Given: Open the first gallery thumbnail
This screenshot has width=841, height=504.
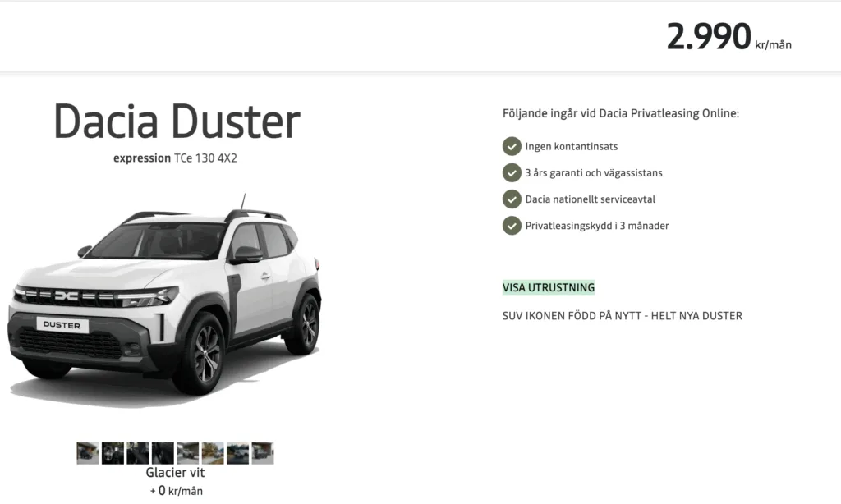Looking at the screenshot, I should coord(87,453).
